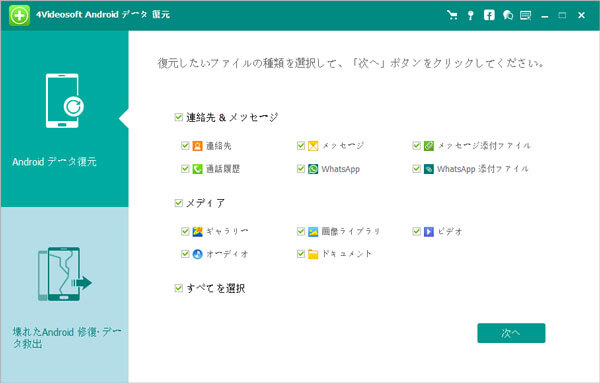Click the chat support bubble icon

508,15
